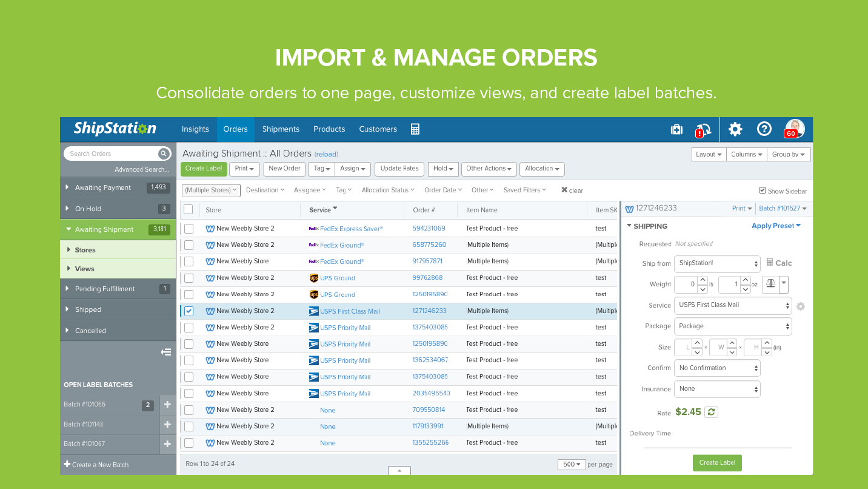The image size is (868, 489).
Task: Open the Apply Preset menu
Action: (x=776, y=226)
